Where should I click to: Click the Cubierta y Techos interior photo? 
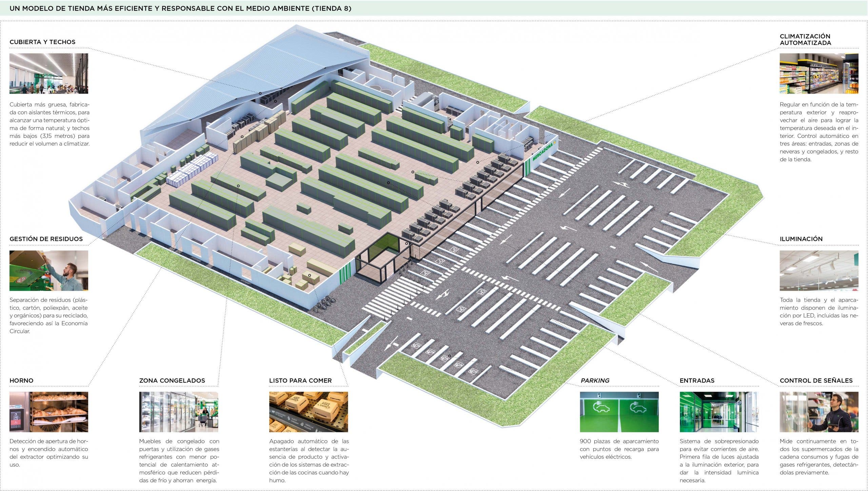tap(48, 73)
